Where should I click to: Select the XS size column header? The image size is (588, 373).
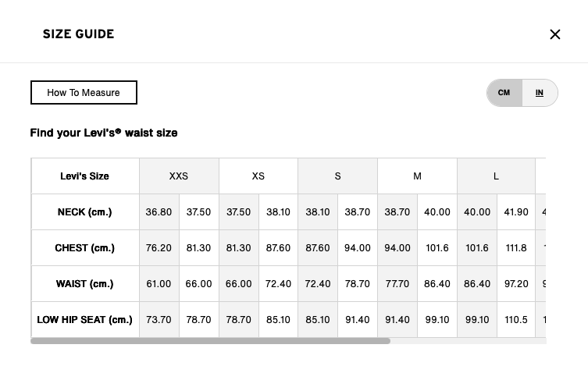pos(258,176)
